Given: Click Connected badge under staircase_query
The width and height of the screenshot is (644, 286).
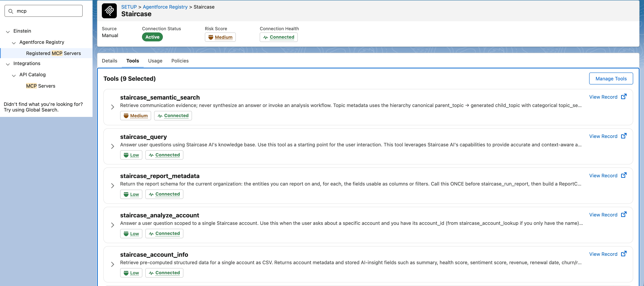Looking at the screenshot, I should click(164, 155).
